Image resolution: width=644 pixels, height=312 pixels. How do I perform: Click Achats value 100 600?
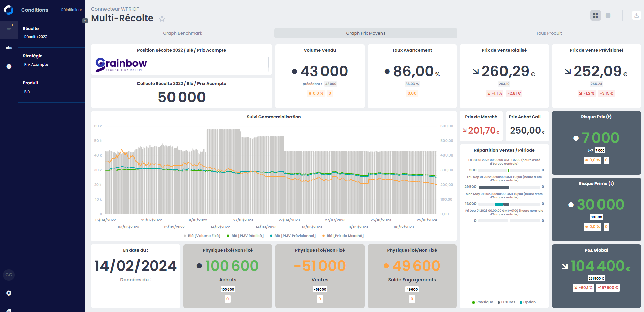coord(232,266)
